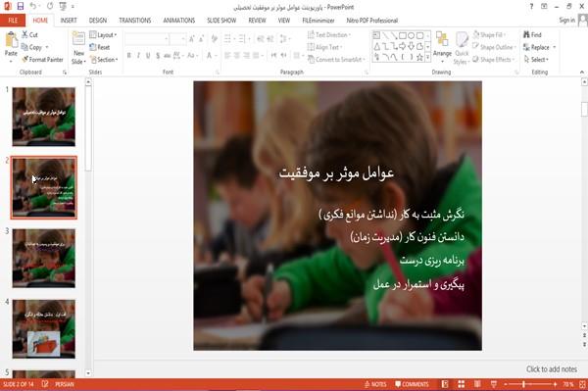Image resolution: width=588 pixels, height=391 pixels.
Task: Open Shape Effects
Action: tap(493, 59)
